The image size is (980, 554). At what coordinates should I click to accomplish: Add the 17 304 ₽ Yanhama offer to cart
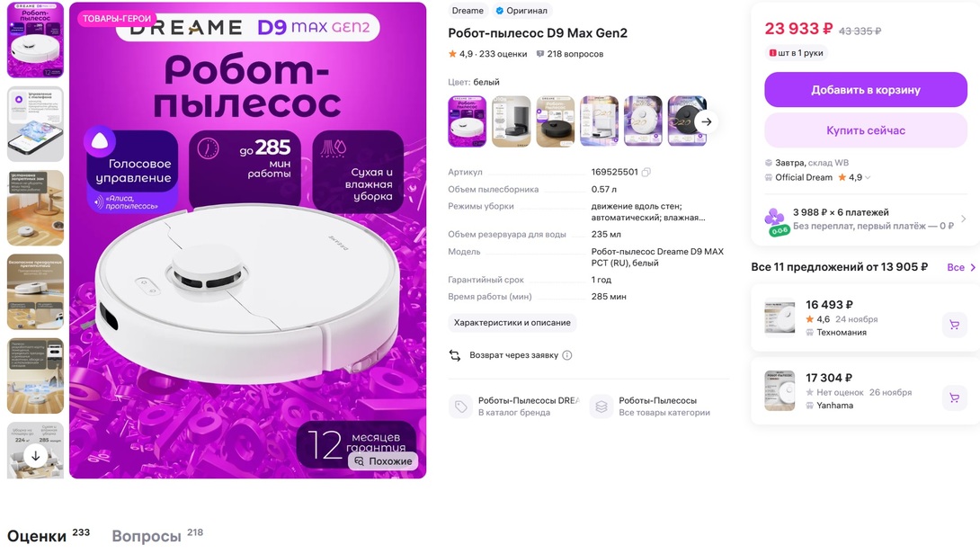[x=954, y=398]
